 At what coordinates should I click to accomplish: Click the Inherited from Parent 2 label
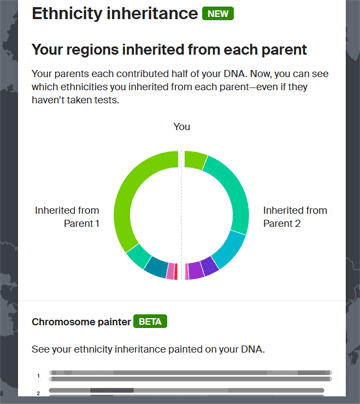(x=295, y=217)
